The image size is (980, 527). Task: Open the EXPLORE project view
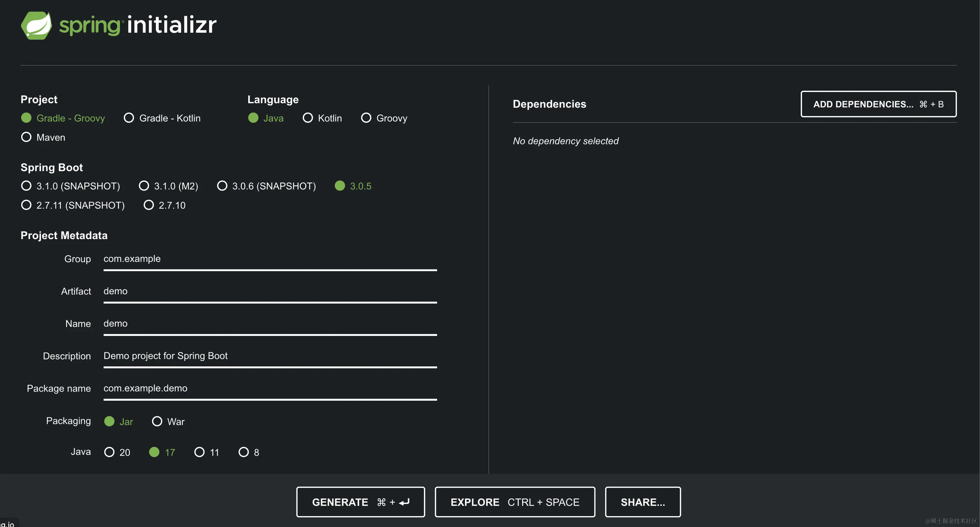pos(515,502)
